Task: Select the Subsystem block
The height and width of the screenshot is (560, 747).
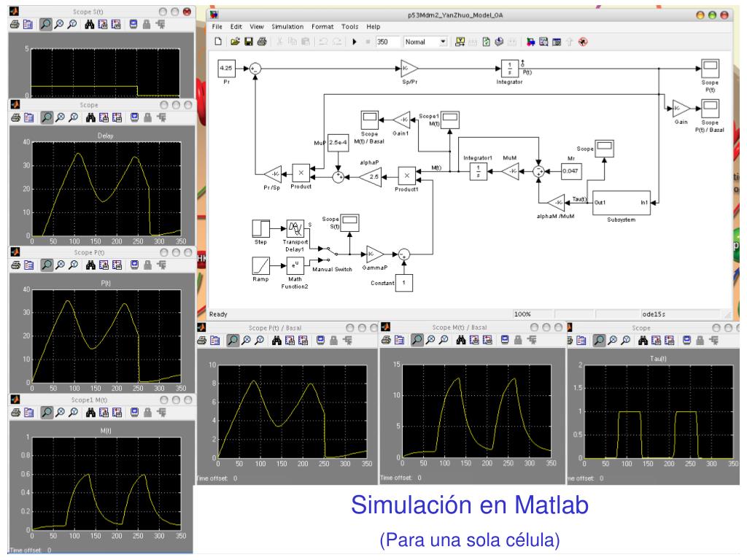Action: [622, 203]
